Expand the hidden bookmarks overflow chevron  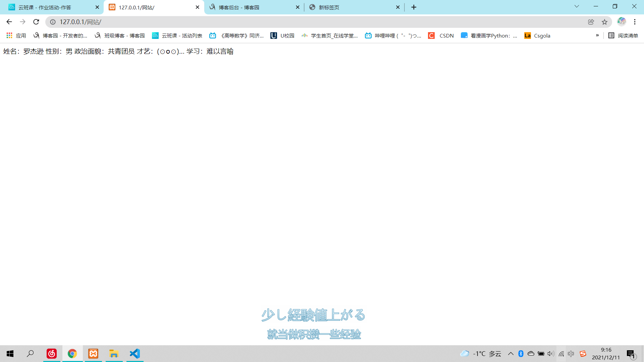coord(597,36)
